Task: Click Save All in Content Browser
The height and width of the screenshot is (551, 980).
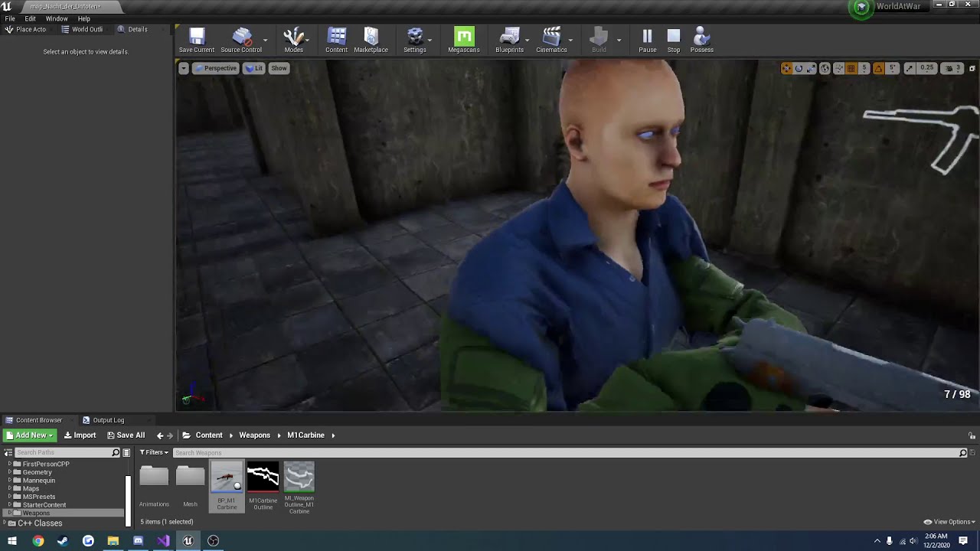Action: 126,435
